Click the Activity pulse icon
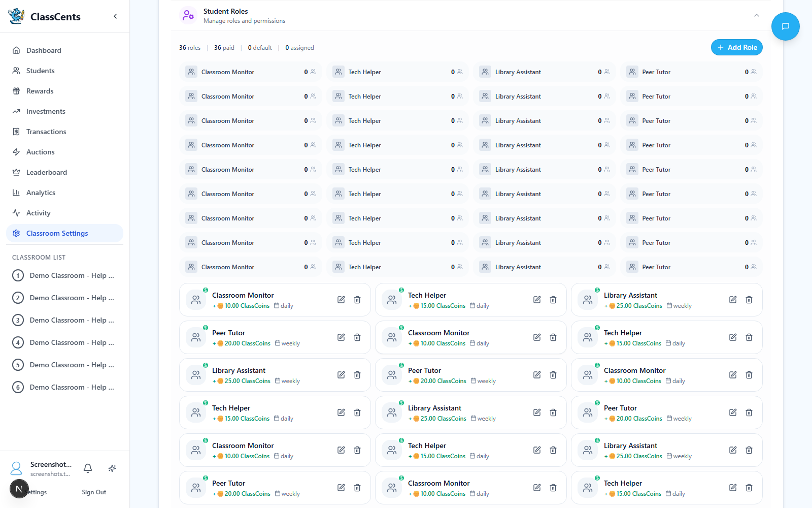The image size is (812, 508). (16, 213)
